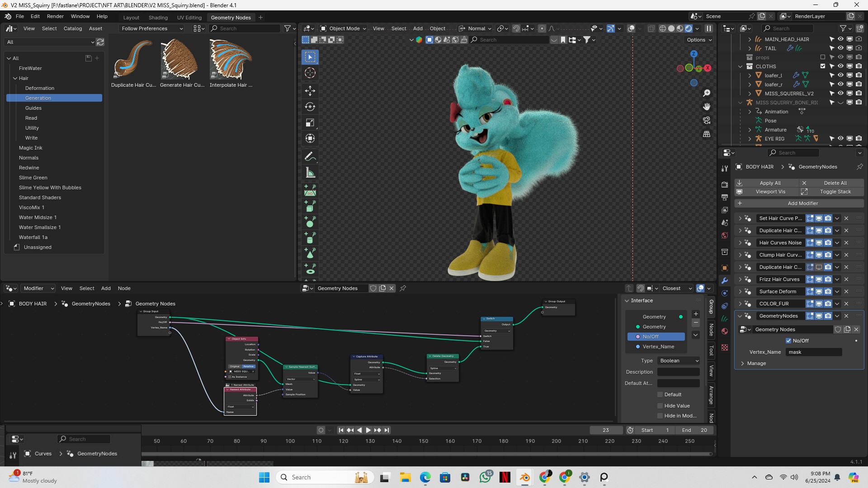
Task: Open the Boolean socket type dropdown
Action: click(x=679, y=361)
